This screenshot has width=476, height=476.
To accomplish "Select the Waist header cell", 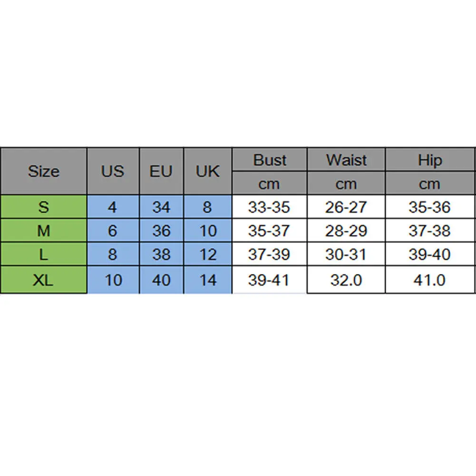I will [346, 160].
